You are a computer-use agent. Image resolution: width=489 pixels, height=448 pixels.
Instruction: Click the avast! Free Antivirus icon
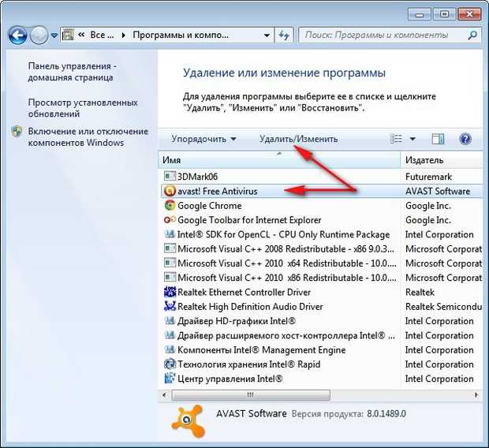point(170,191)
